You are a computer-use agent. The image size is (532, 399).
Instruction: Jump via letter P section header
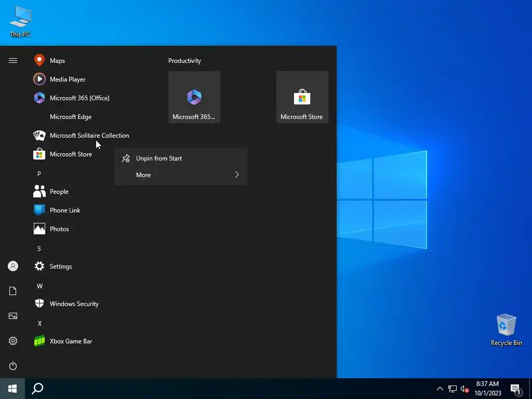click(x=39, y=174)
